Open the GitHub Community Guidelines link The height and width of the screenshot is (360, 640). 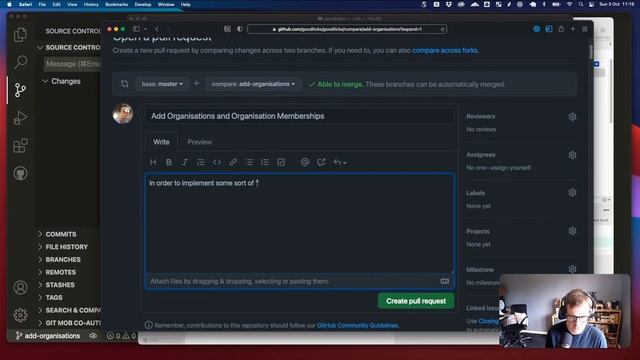[x=357, y=326]
